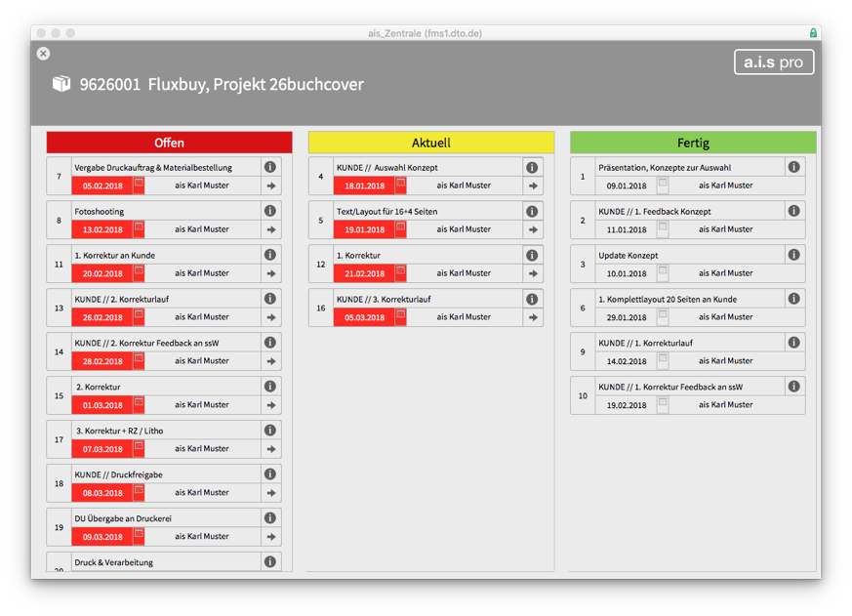Toggle the checkbox next to date 09.01.2018
Image resolution: width=852 pixels, height=616 pixels.
pos(663,185)
